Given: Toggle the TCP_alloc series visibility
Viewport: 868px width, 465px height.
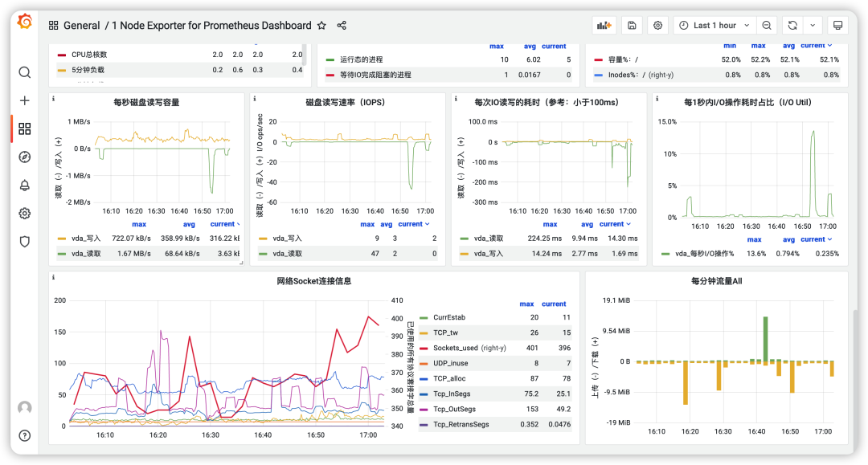Looking at the screenshot, I should pos(450,378).
